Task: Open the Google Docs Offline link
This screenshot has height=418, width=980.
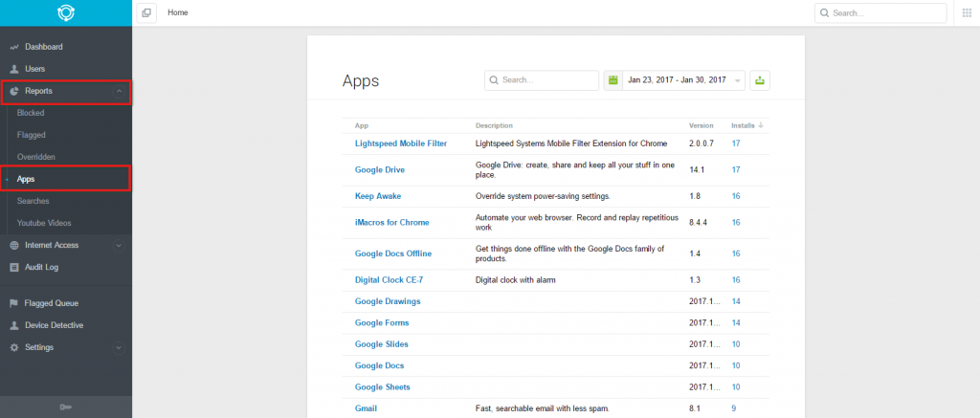Action: click(x=393, y=253)
